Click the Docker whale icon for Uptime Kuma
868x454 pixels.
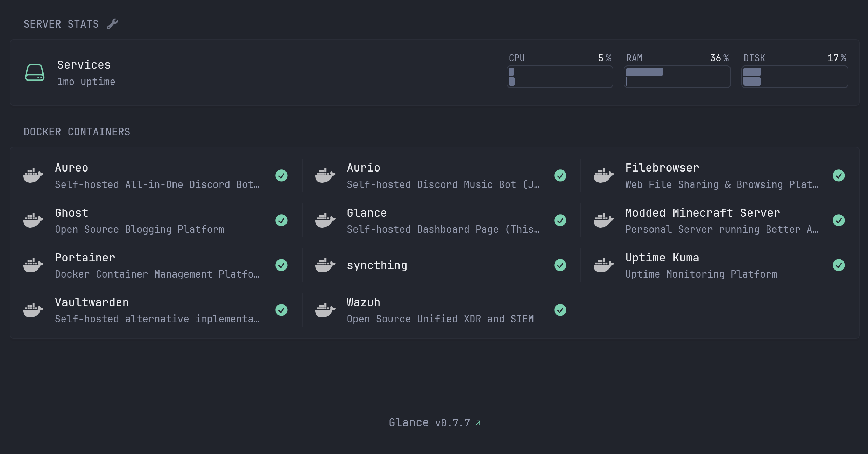(x=604, y=265)
